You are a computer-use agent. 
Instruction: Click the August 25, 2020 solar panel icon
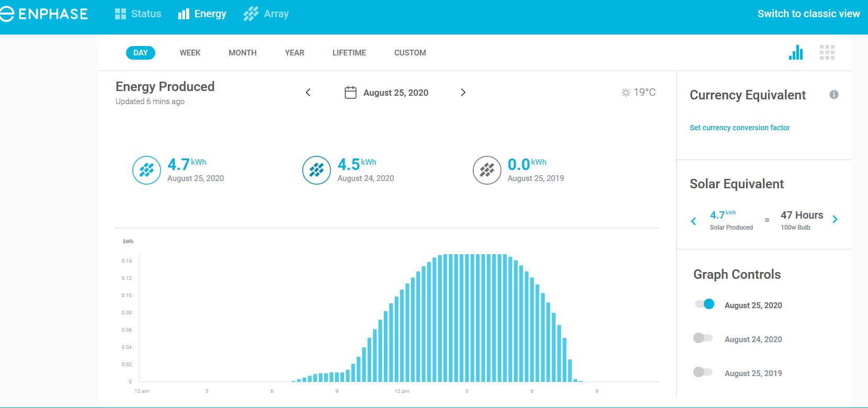pyautogui.click(x=146, y=171)
